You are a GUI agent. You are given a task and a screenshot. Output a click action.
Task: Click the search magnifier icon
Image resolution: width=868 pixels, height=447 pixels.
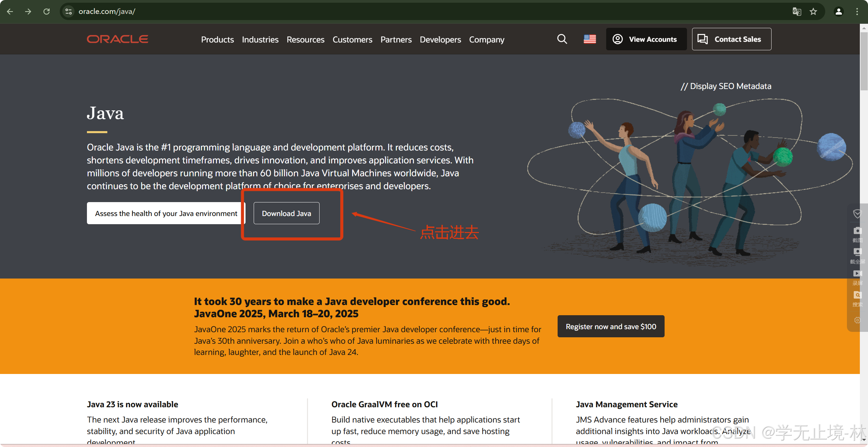[x=562, y=39]
